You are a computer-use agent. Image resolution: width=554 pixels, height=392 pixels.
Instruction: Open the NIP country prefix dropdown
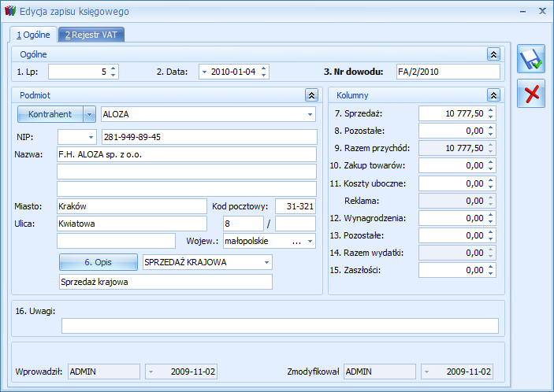[91, 137]
